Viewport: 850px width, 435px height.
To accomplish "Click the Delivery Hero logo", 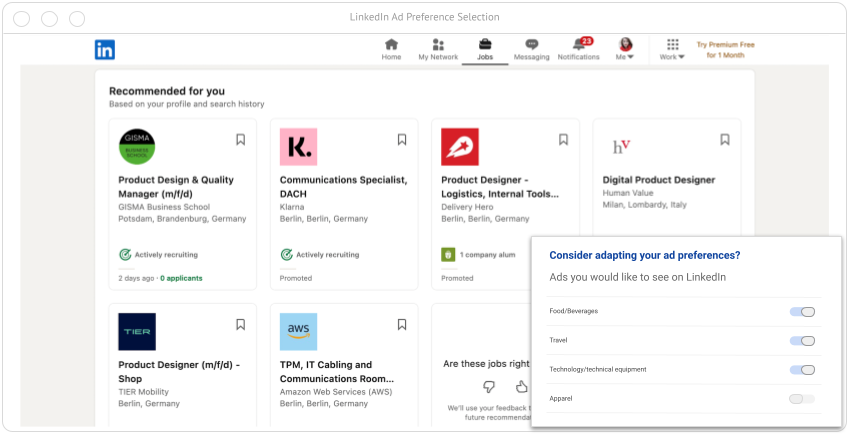I will [x=460, y=146].
